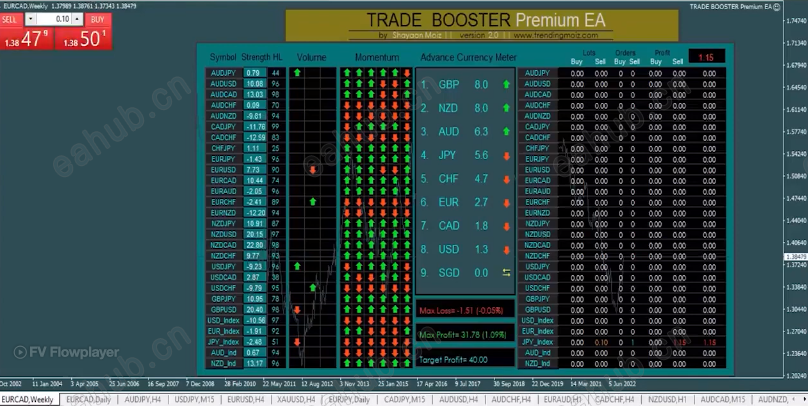
Task: Click the USDCHF green volume up arrow
Action: (313, 287)
